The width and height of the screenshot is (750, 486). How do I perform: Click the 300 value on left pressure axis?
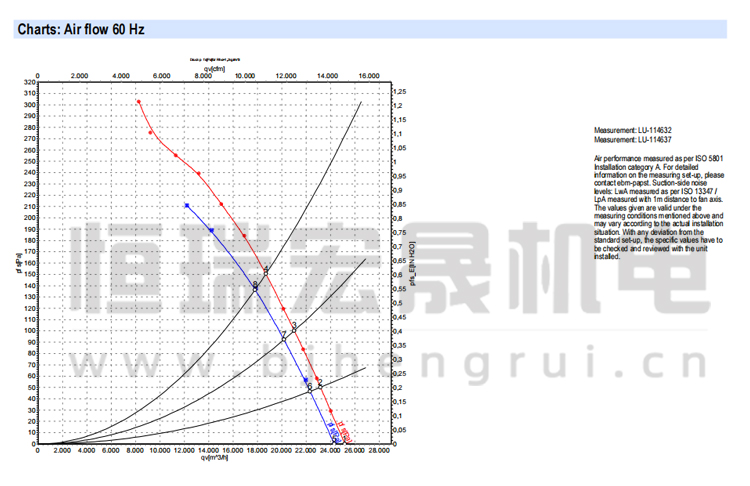(x=30, y=104)
